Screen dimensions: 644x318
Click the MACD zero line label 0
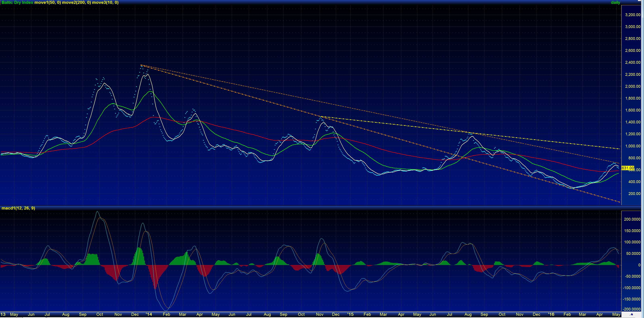click(639, 265)
